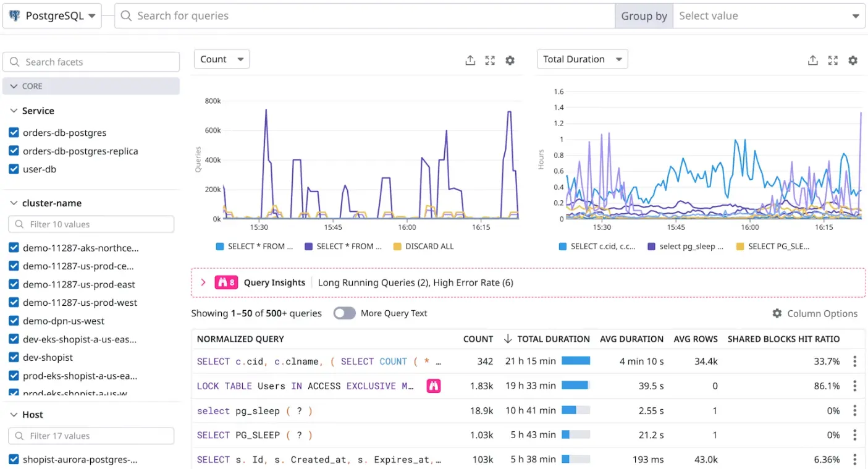Open the Count chart settings gear

point(510,60)
